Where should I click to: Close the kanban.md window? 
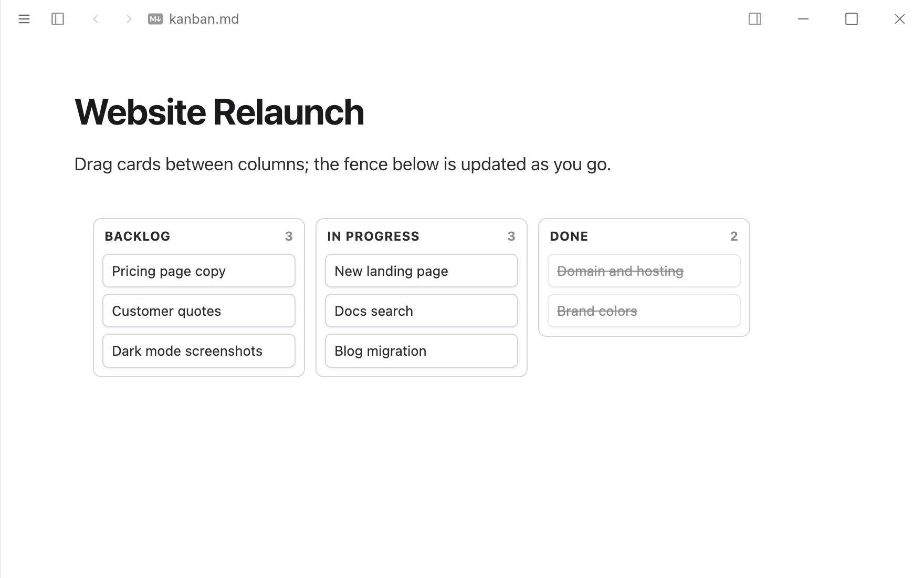[x=900, y=19]
